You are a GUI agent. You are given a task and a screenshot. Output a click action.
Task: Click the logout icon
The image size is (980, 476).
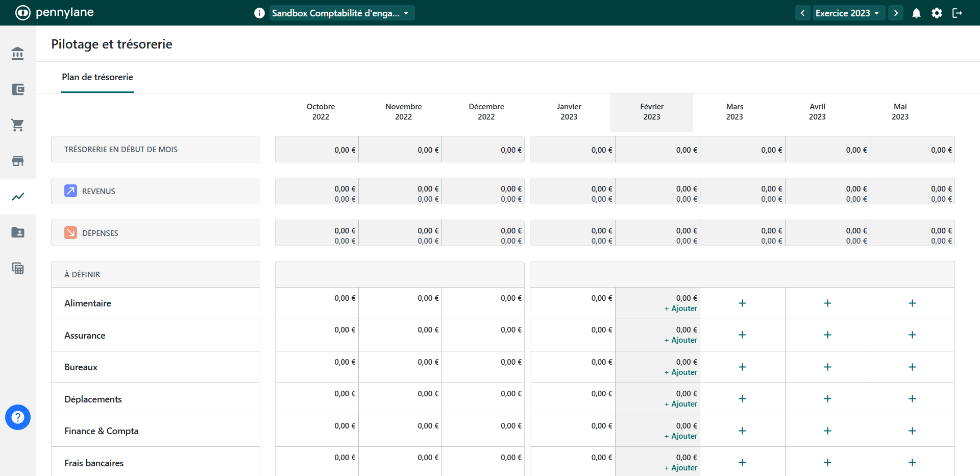click(957, 13)
